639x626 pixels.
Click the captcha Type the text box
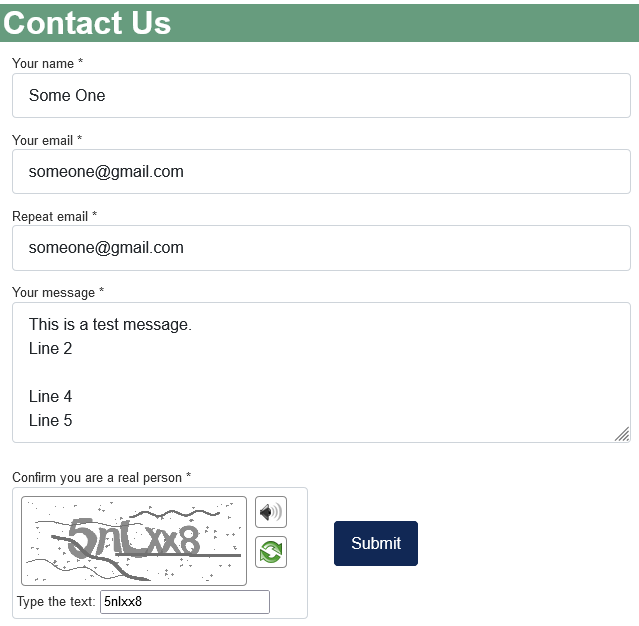tap(185, 602)
